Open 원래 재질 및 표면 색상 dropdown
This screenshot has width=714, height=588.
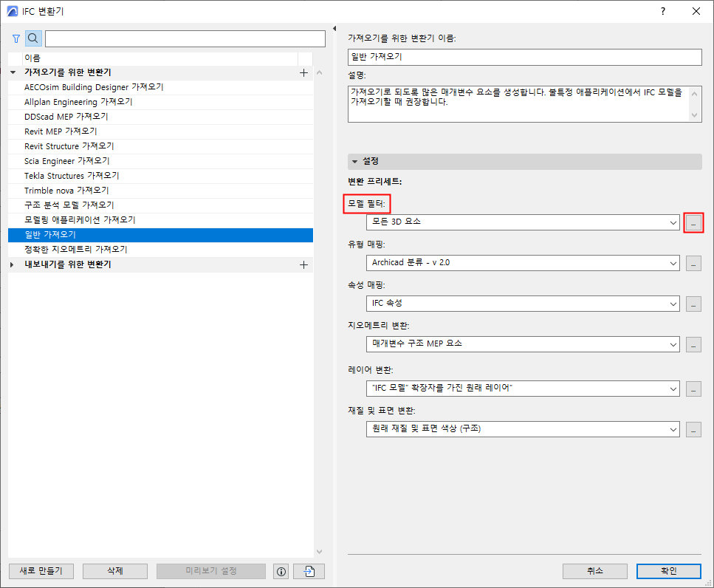click(523, 429)
